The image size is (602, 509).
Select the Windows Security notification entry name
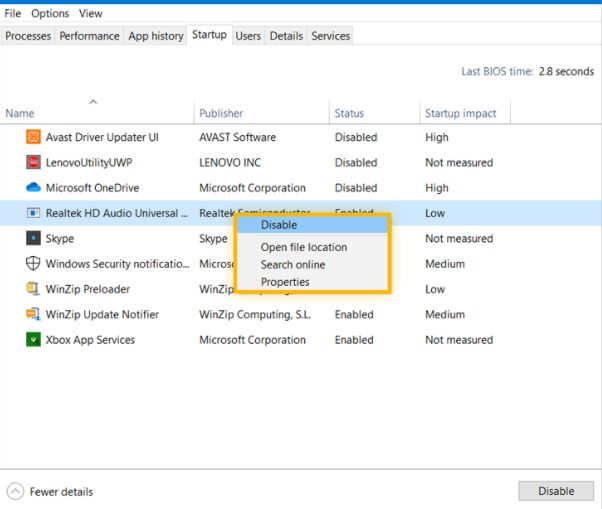click(117, 264)
